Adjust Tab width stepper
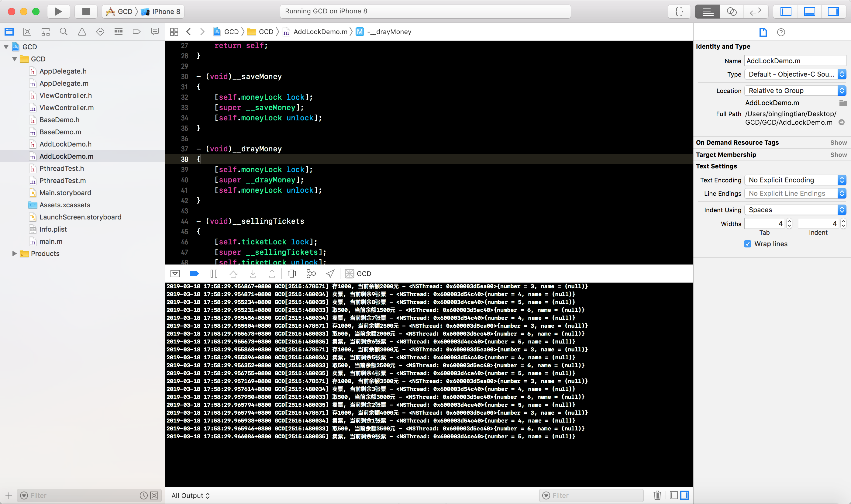This screenshot has width=851, height=504. pyautogui.click(x=789, y=223)
